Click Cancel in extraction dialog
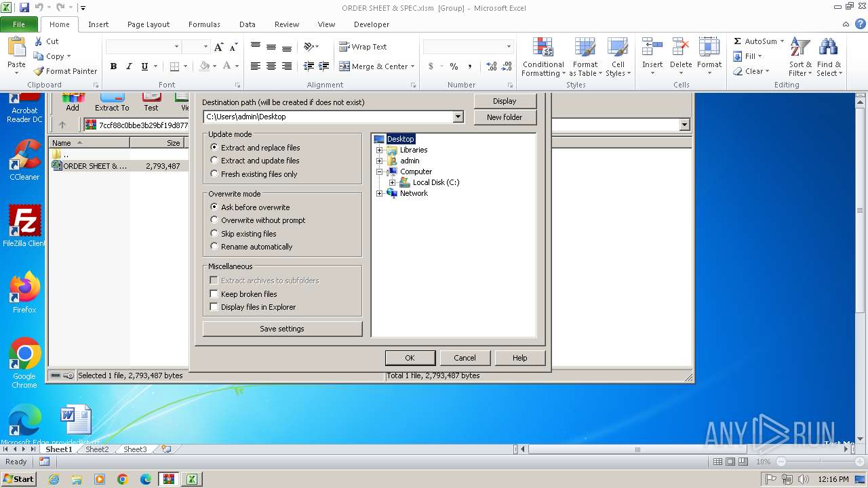The height and width of the screenshot is (488, 868). coord(465,358)
